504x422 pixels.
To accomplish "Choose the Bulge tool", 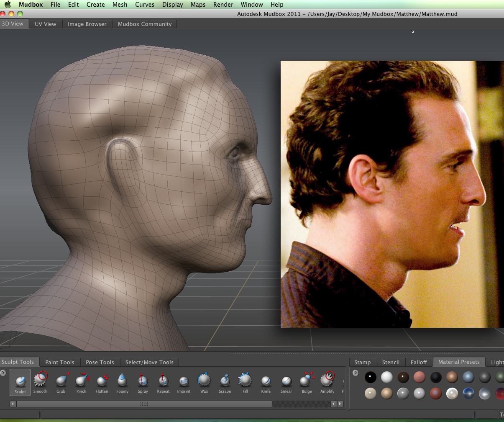I will tap(307, 381).
